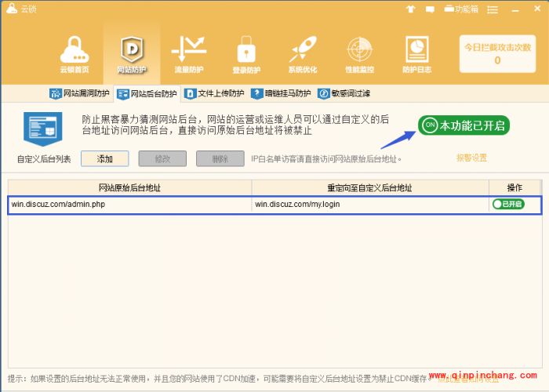Click the skin (shirt) icon in title bar
This screenshot has width=549, height=392.
click(411, 9)
